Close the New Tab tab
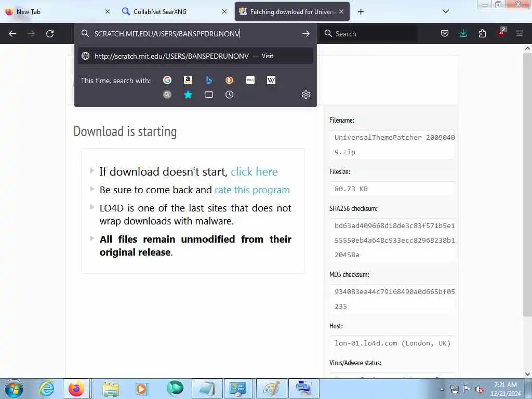532x399 pixels. tap(108, 12)
